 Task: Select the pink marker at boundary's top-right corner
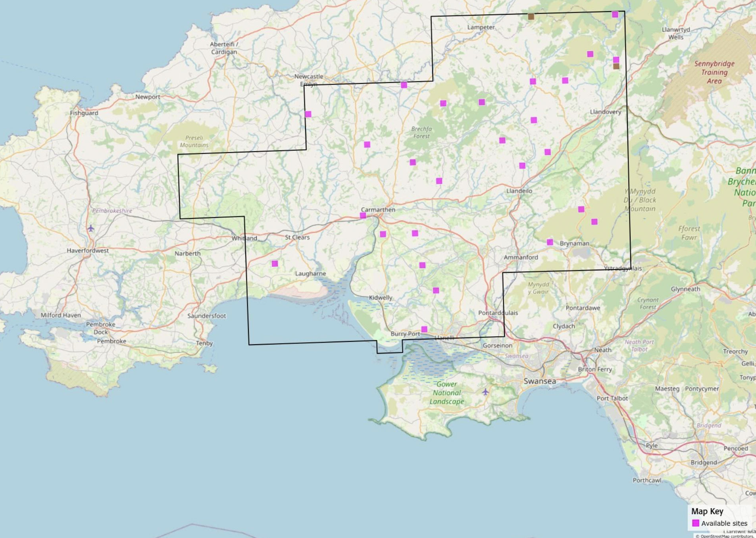(x=615, y=15)
